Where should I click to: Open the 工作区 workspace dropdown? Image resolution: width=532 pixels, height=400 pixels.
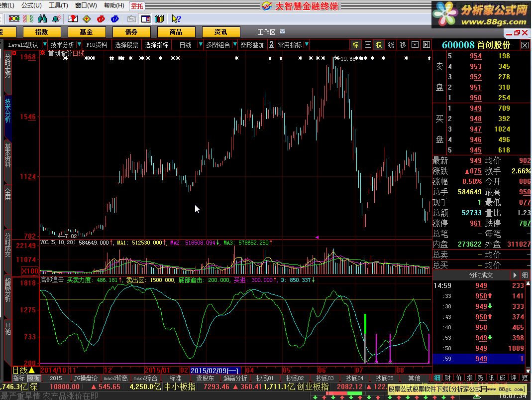click(282, 31)
